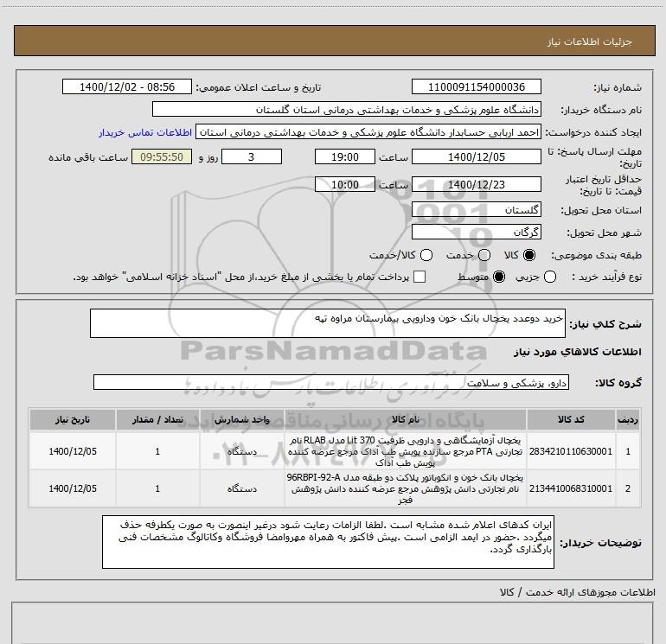Click the general need description text box
The height and width of the screenshot is (644, 666).
coord(328,323)
